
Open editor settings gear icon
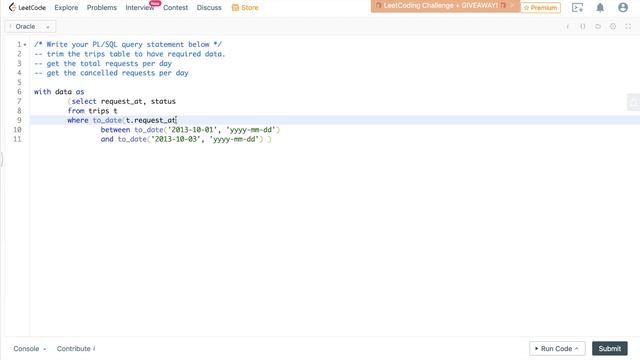(613, 27)
